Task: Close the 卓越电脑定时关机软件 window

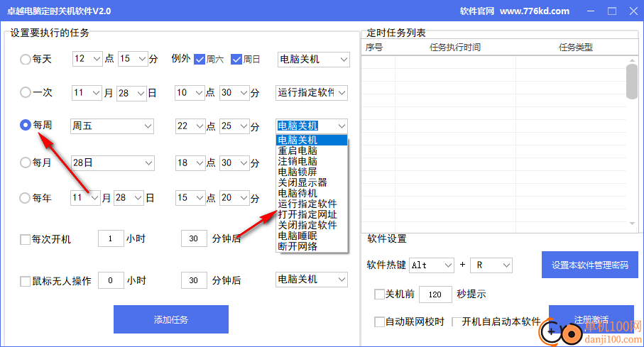Action: point(633,11)
